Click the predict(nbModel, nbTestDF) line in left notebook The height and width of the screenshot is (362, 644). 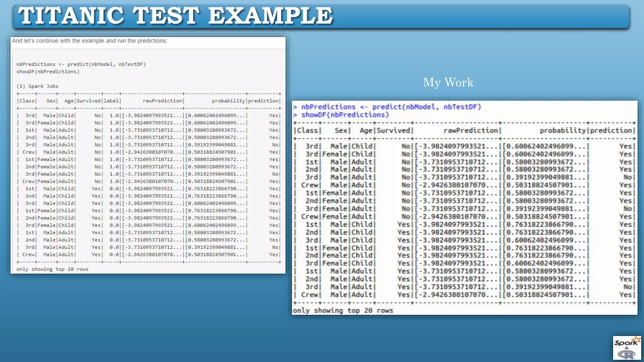[81, 64]
